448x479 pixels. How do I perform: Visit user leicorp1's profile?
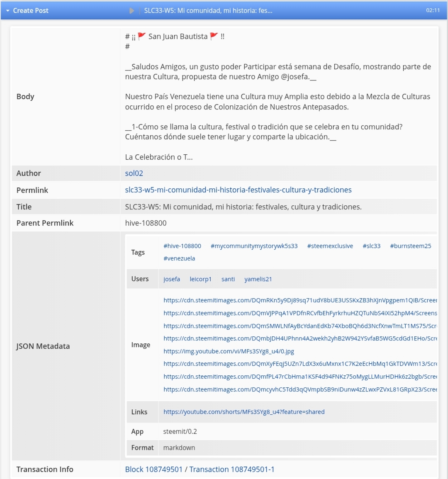(x=200, y=279)
